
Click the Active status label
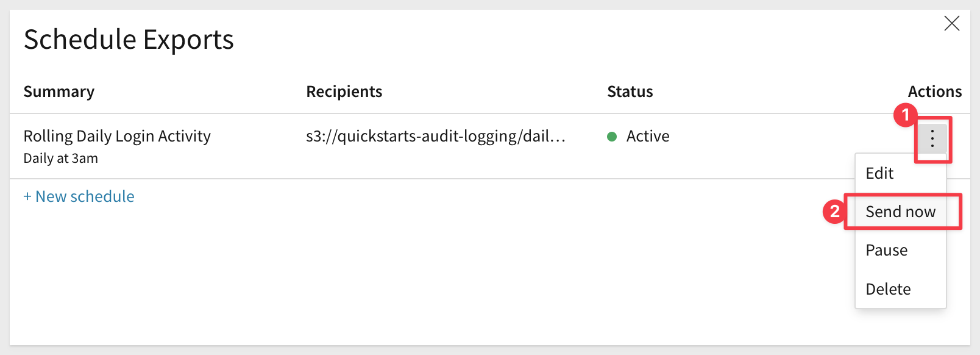648,136
